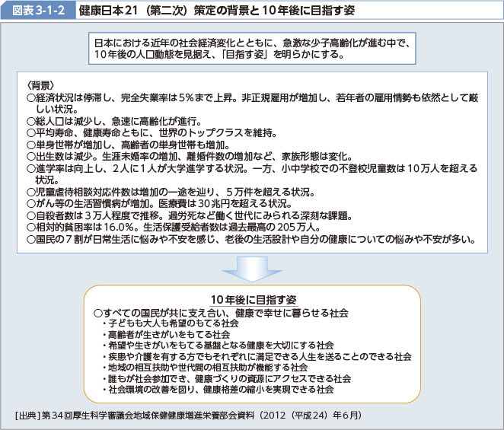Viewport: 504px width, 430px height.
Task: Click the top summary box about 少子高齢化
Action: click(x=252, y=49)
